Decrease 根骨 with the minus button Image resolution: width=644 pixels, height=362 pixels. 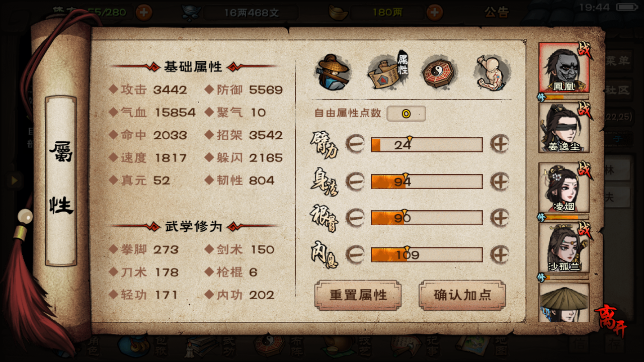point(355,218)
